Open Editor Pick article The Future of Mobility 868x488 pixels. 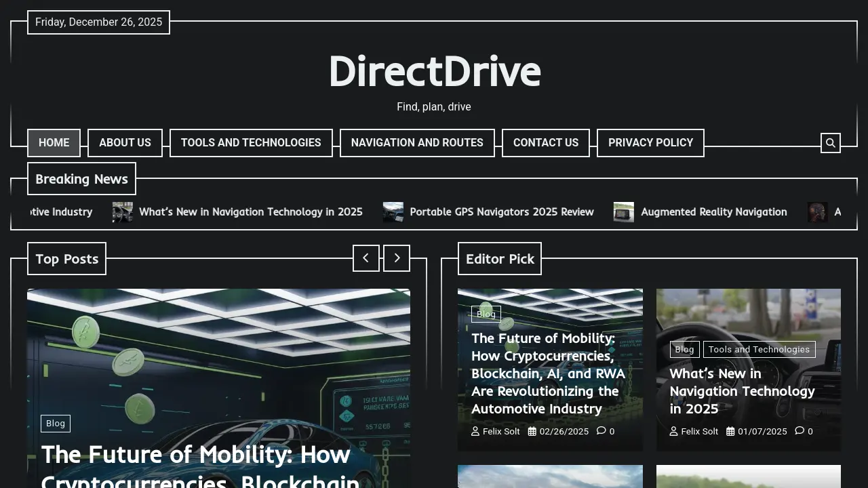(x=548, y=373)
